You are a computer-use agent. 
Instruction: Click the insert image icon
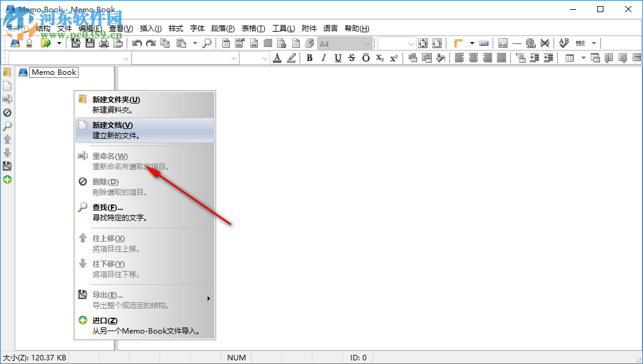(503, 43)
